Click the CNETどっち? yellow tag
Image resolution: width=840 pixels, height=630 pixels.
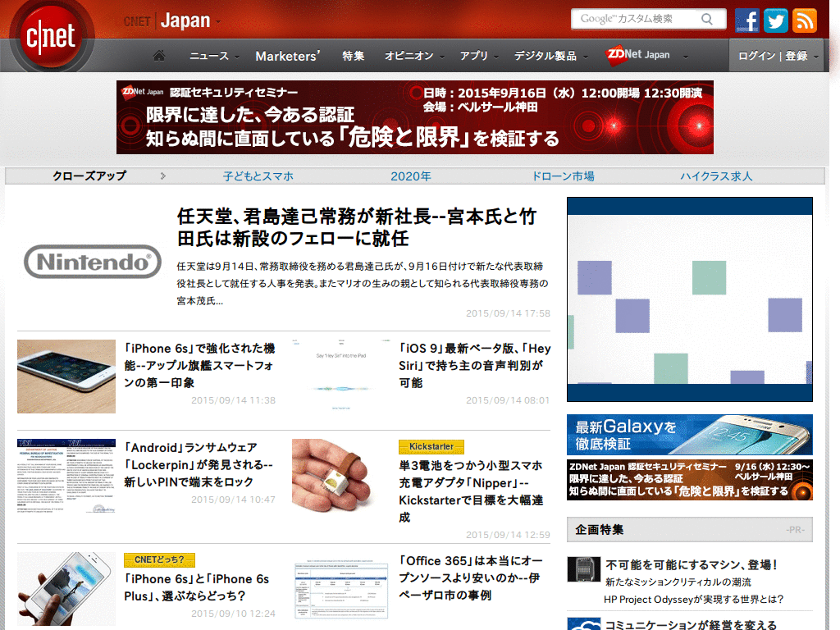point(159,559)
